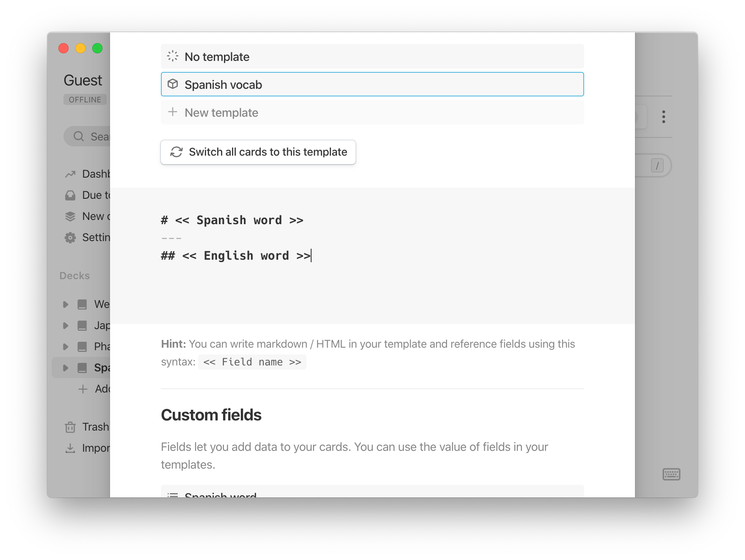Click the OFFLINE status badge
This screenshot has width=745, height=560.
pyautogui.click(x=85, y=99)
